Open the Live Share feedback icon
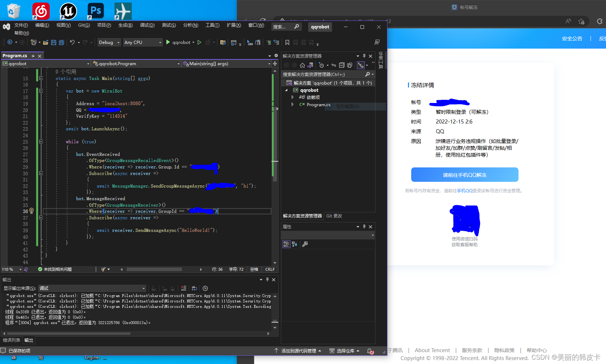This screenshot has height=364, width=606. tap(377, 42)
